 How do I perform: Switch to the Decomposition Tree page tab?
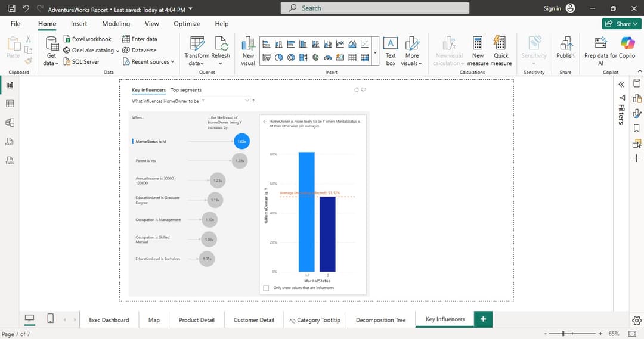point(380,320)
